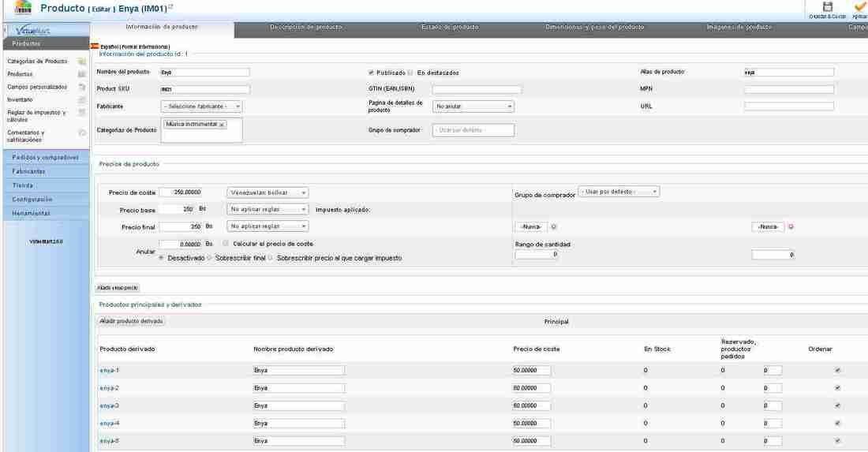Switch to Estado de producto tab
868x452 pixels.
point(450,27)
